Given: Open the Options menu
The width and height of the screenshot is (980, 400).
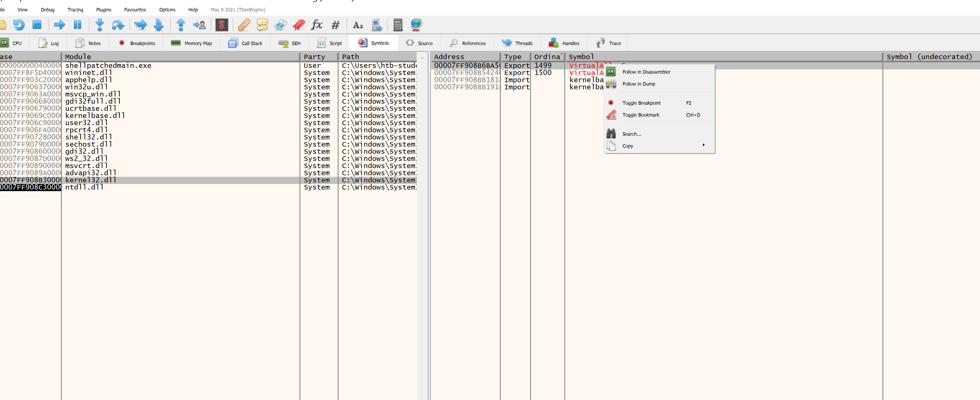Looking at the screenshot, I should coord(167,10).
